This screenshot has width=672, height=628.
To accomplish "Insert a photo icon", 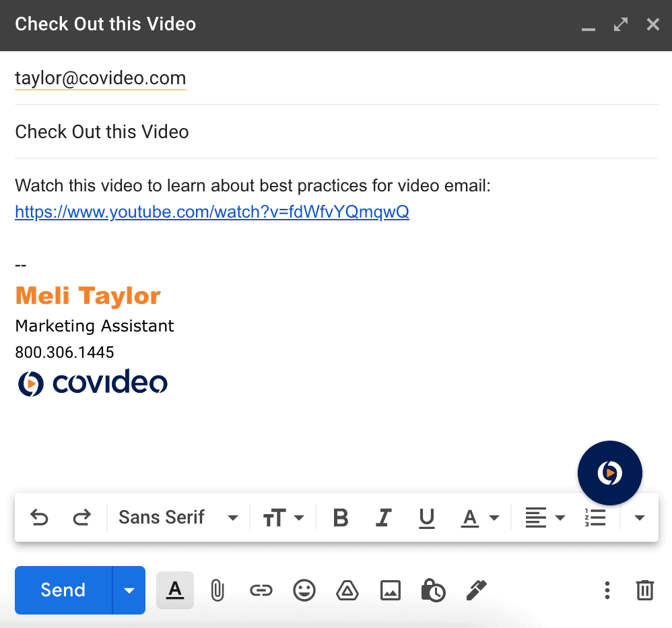I will click(391, 590).
